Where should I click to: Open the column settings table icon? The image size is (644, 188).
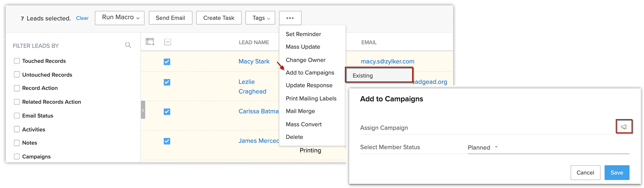(x=150, y=42)
